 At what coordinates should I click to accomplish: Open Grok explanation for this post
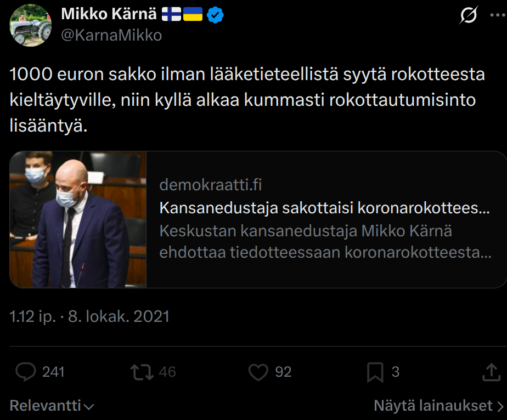(x=467, y=17)
